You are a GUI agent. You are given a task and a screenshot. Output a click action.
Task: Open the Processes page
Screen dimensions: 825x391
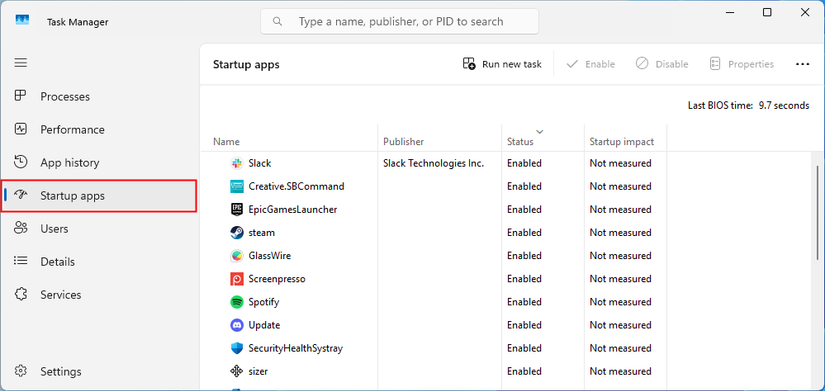99,96
